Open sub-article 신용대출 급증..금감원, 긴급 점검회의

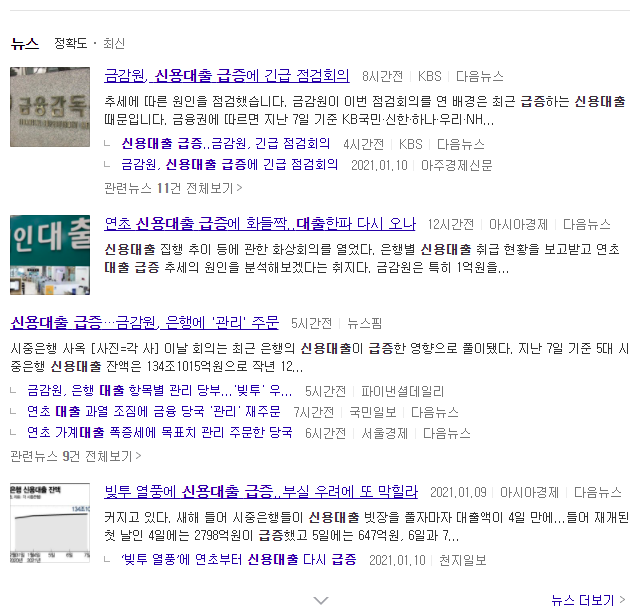tap(226, 144)
